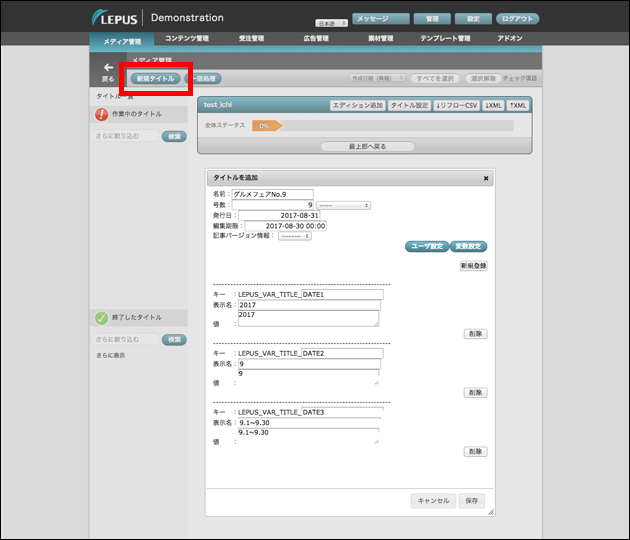Click the 選択解除 button
This screenshot has width=630, height=540.
(x=483, y=78)
